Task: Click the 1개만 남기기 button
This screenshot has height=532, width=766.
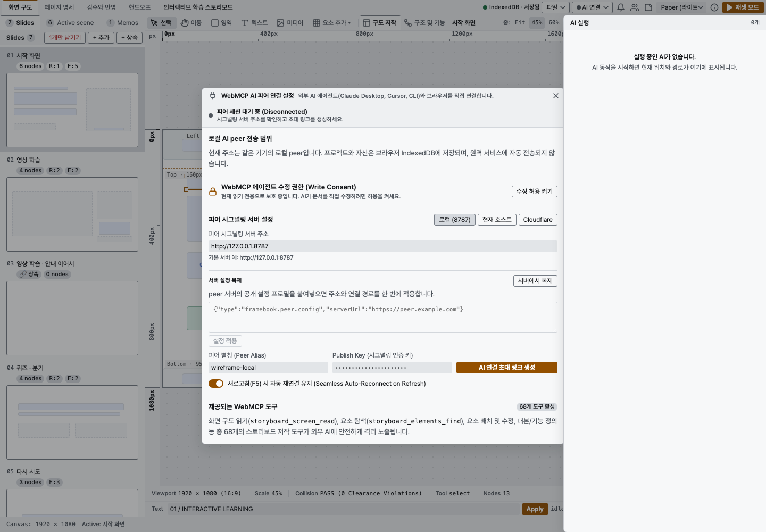Action: click(65, 38)
